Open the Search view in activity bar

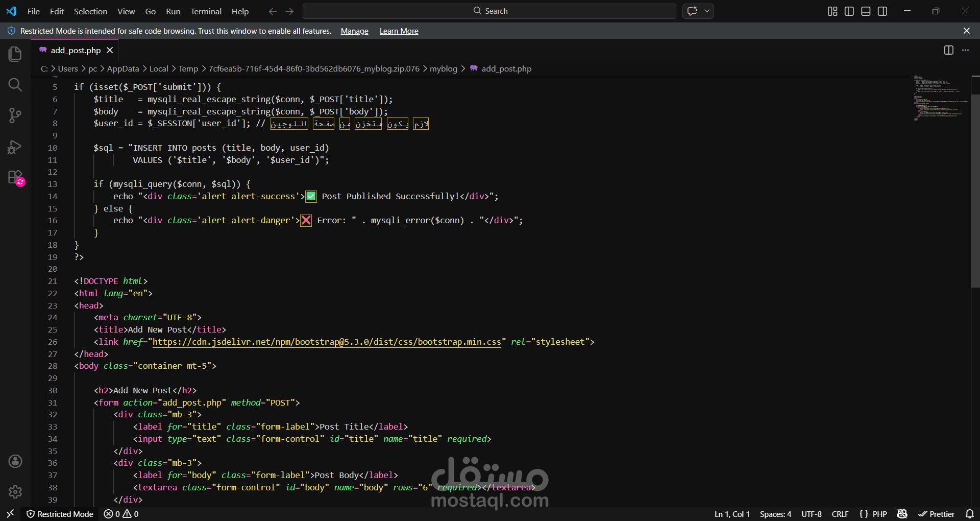coord(15,85)
